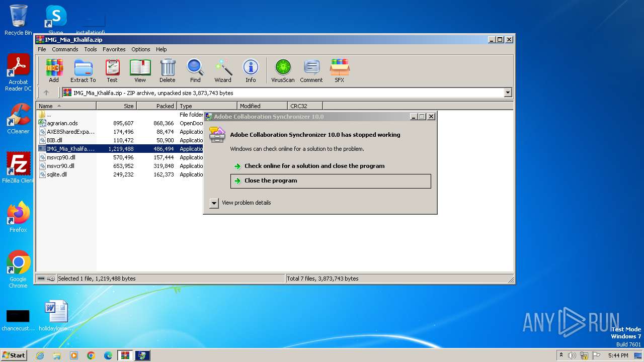The width and height of the screenshot is (644, 362).
Task: Open archive path dropdown arrow
Action: [x=508, y=93]
